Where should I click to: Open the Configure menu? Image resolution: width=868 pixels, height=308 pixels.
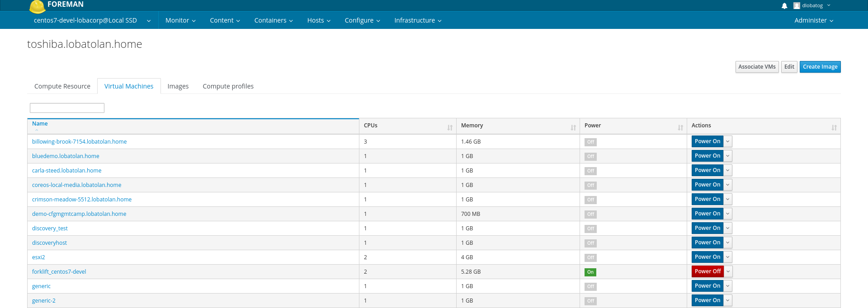tap(362, 20)
